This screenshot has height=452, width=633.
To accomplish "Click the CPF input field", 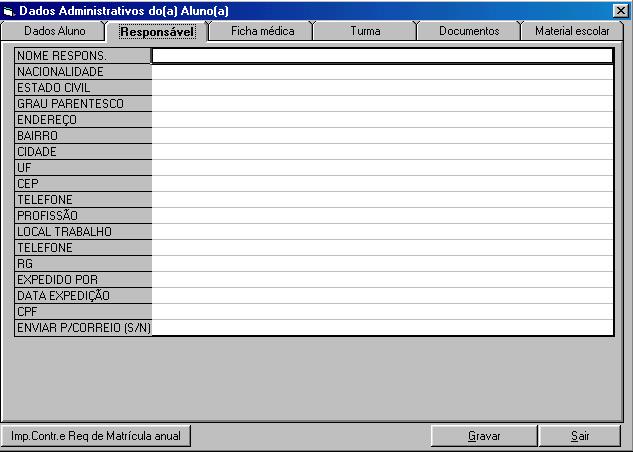I will click(382, 312).
